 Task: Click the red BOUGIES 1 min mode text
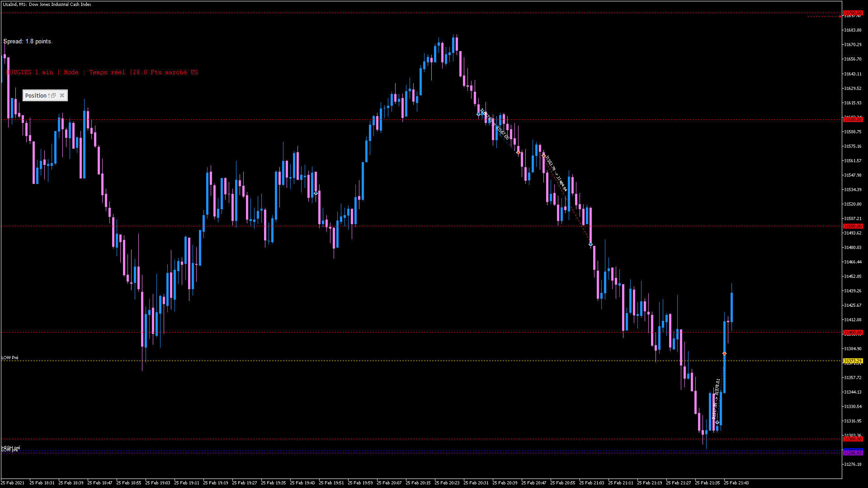point(102,72)
